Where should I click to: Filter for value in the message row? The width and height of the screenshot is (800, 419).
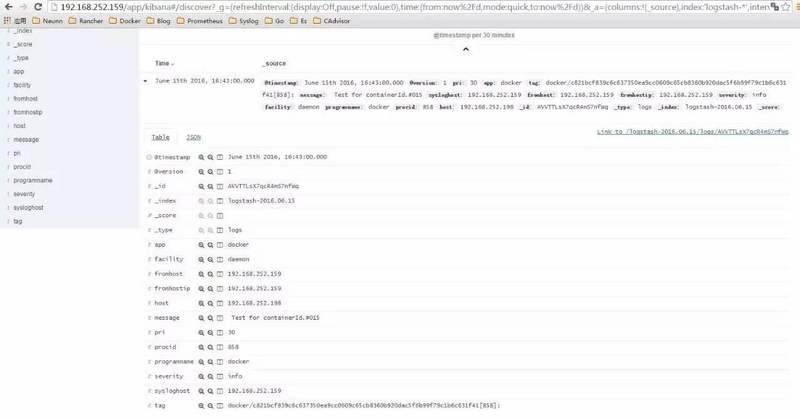(x=201, y=318)
